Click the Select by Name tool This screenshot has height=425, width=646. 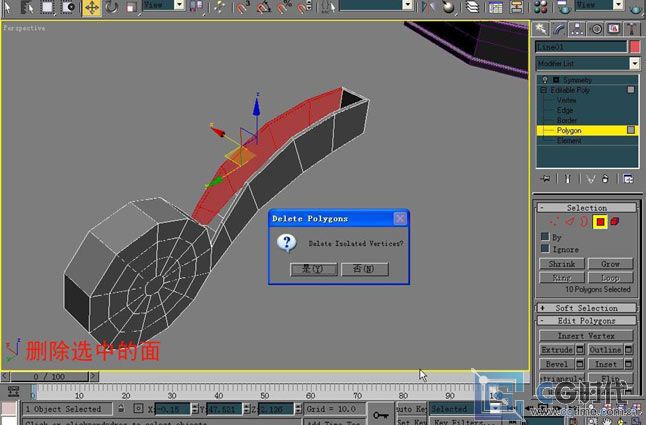(26, 7)
